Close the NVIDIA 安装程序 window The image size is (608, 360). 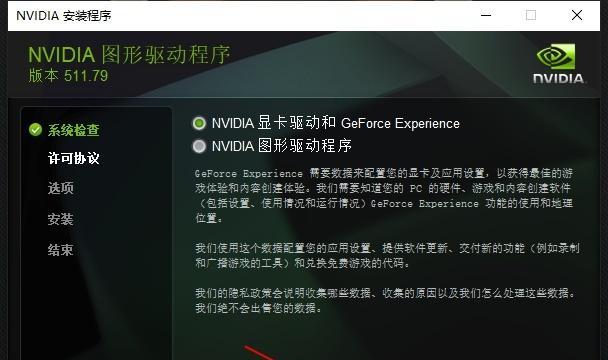pyautogui.click(x=577, y=16)
